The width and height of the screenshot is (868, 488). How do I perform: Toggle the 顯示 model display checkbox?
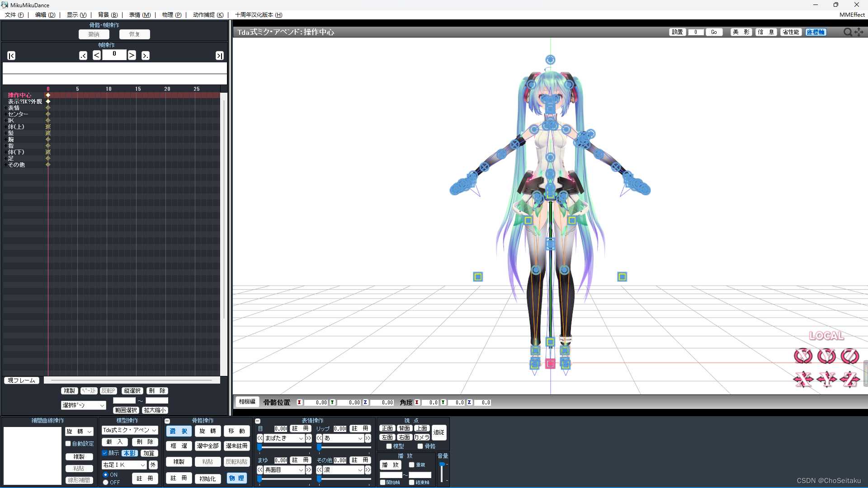coord(105,453)
